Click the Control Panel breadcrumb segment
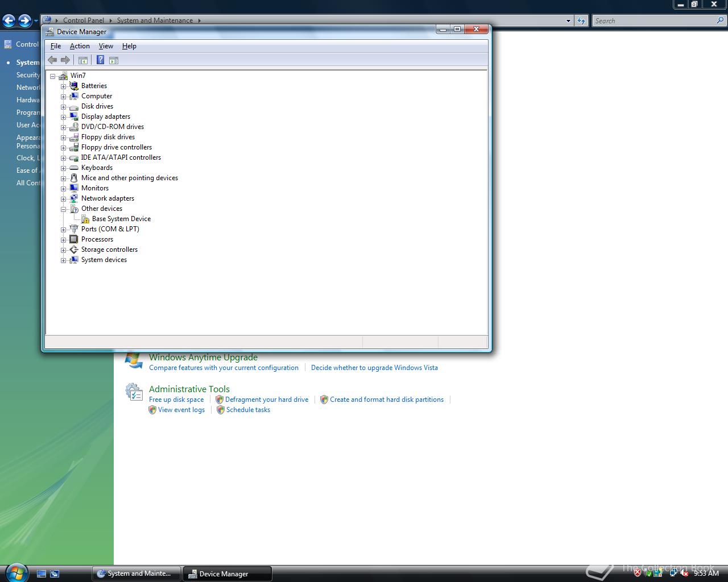This screenshot has width=728, height=582. [x=83, y=20]
